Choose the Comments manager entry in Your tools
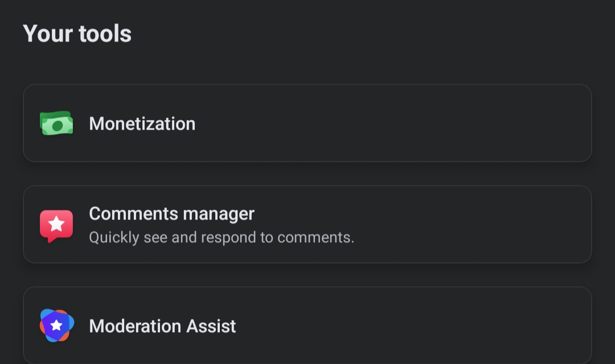The image size is (615, 364). 307,225
